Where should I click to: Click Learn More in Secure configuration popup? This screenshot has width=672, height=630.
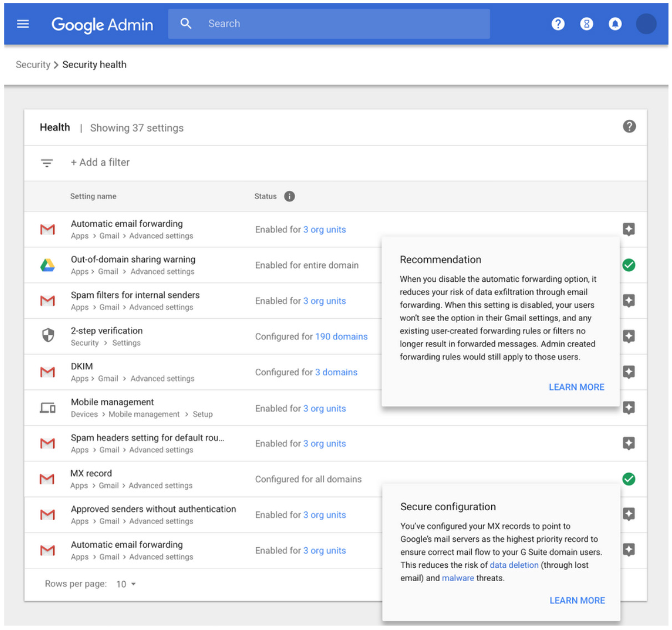(x=577, y=601)
